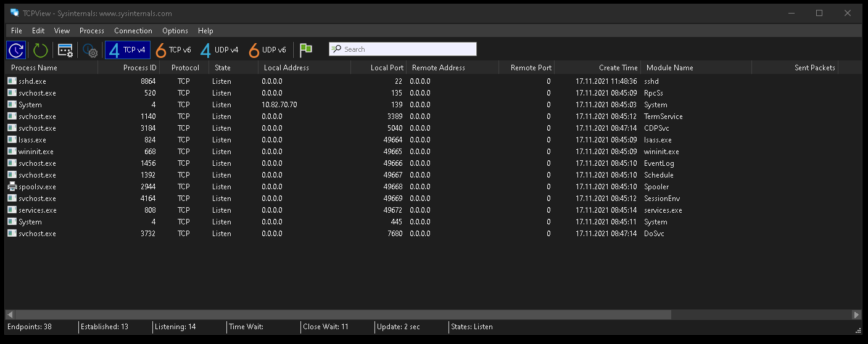Click the lsass.exe process icon

click(x=12, y=139)
